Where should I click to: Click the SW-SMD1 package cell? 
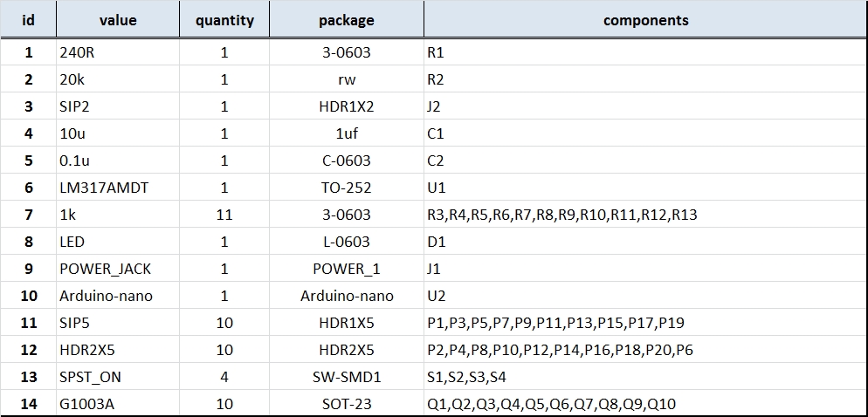click(x=346, y=377)
